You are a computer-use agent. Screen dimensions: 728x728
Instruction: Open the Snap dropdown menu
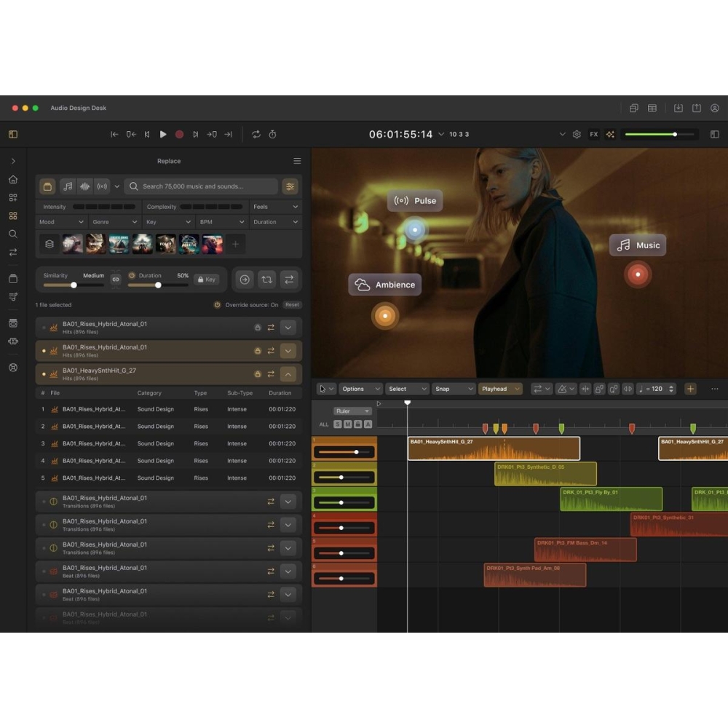tap(453, 388)
